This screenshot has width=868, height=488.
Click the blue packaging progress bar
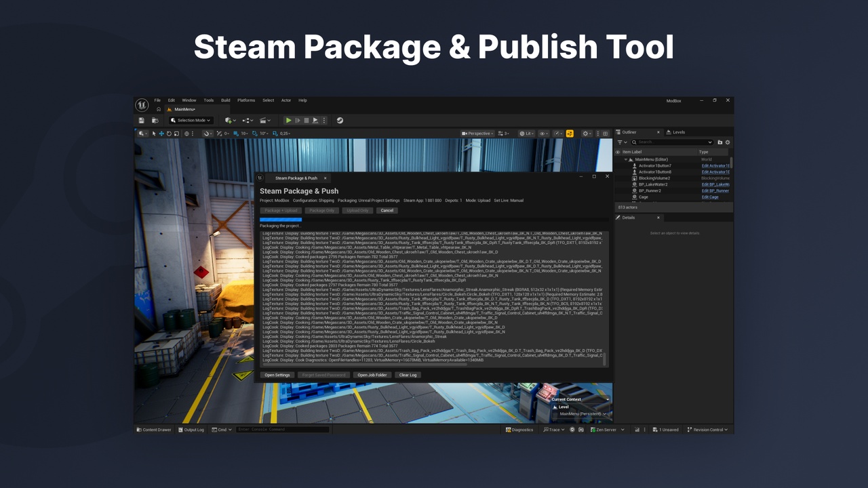click(281, 220)
